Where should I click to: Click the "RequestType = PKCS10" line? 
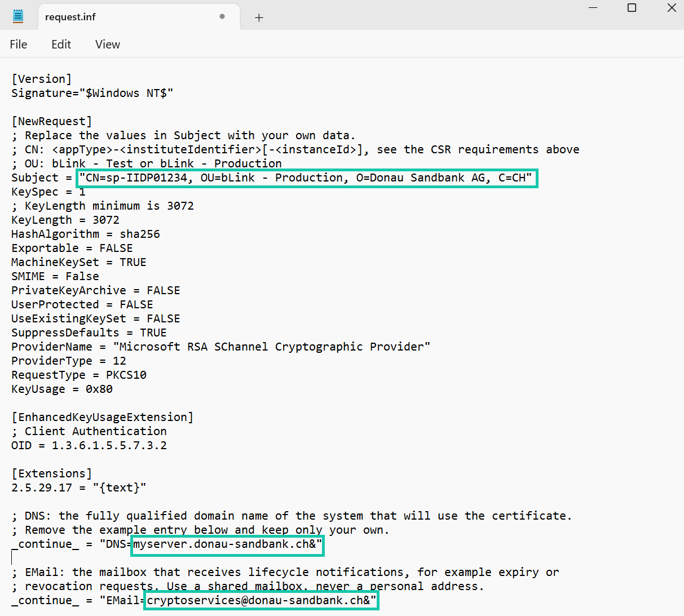[x=79, y=375]
